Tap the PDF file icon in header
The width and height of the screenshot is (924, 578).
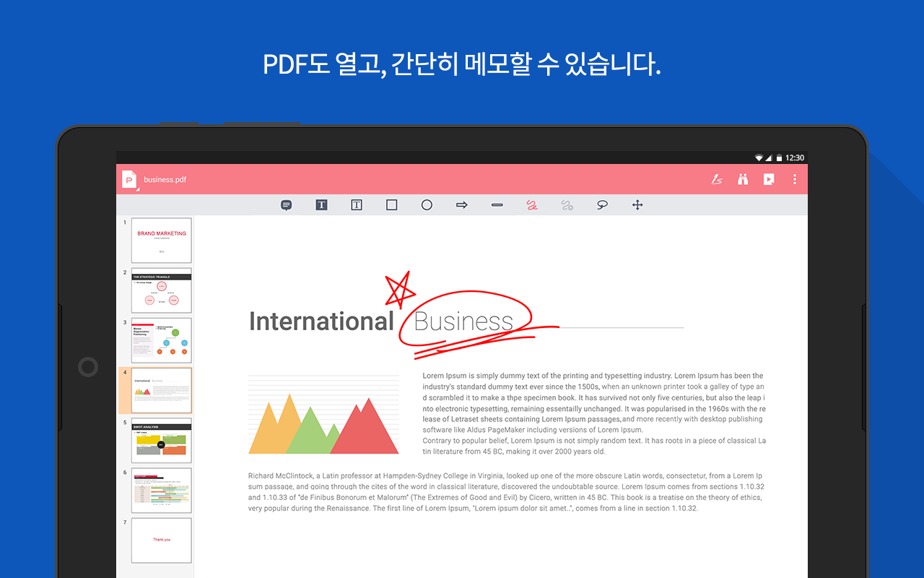[x=130, y=179]
